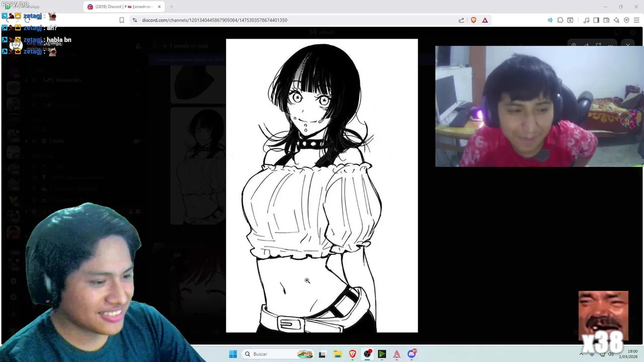The height and width of the screenshot is (362, 644).
Task: Open more options in image viewer toolbar
Action: tap(610, 45)
